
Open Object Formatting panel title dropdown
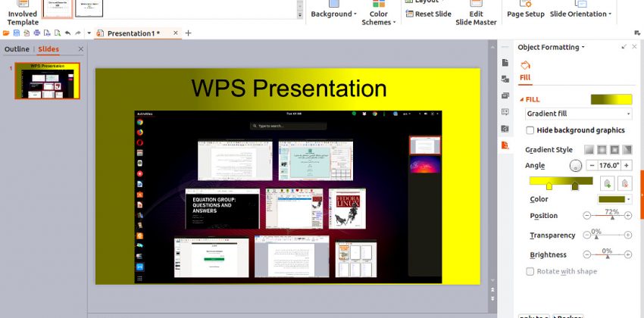coord(551,47)
